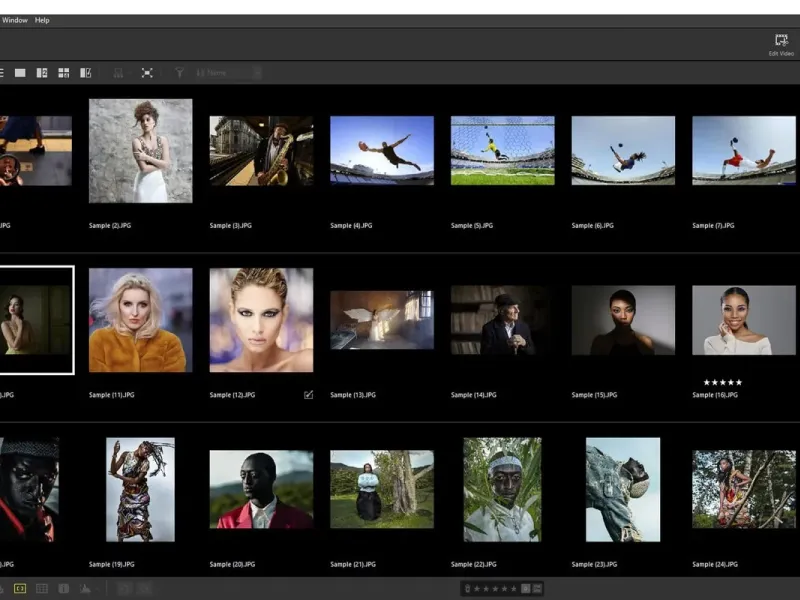Switch to single image viewer mode
The width and height of the screenshot is (800, 600).
(20, 73)
